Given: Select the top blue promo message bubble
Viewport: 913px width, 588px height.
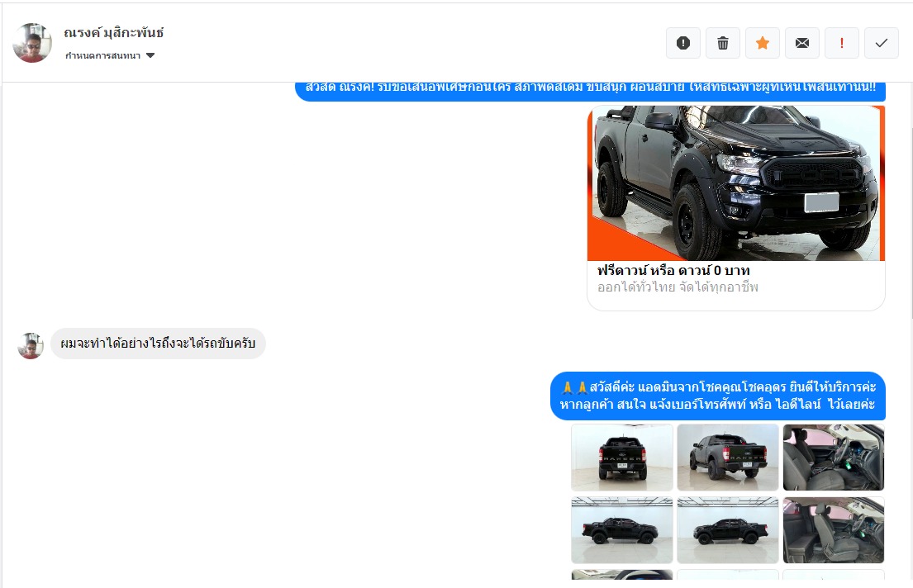Looking at the screenshot, I should (590, 92).
